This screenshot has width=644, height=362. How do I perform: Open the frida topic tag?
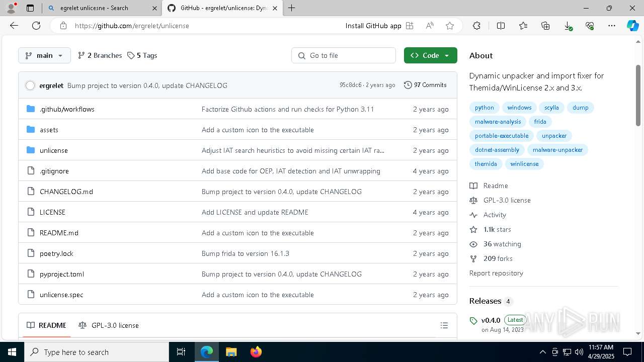tap(540, 122)
